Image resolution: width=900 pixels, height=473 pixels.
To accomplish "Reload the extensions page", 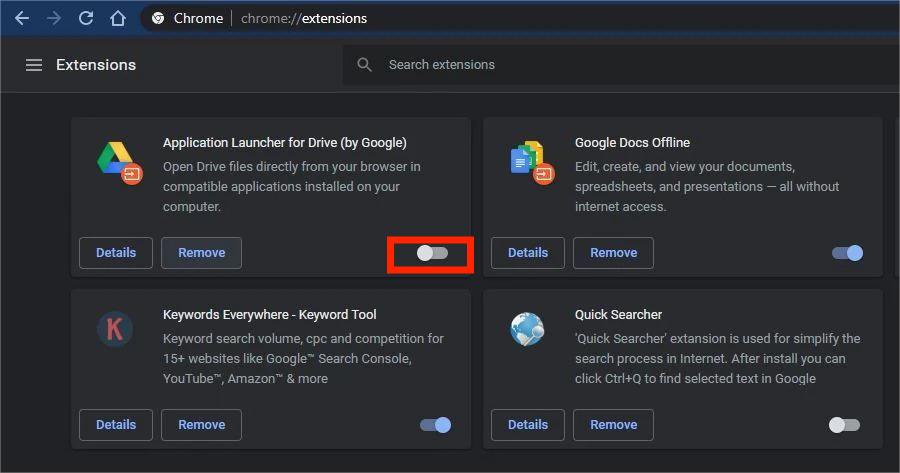I will (86, 18).
